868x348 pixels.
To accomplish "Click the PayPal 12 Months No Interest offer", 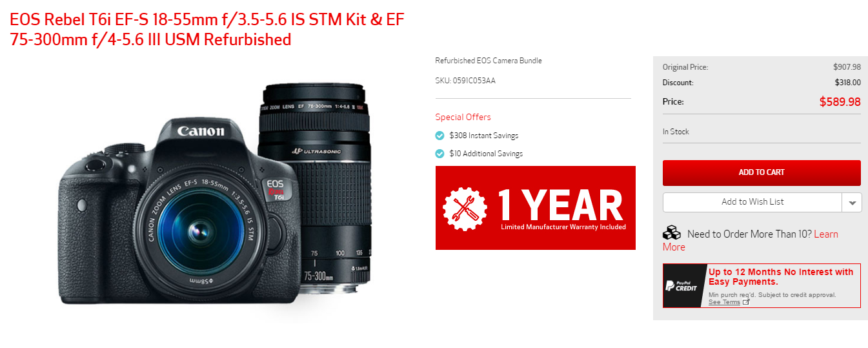I will point(762,285).
